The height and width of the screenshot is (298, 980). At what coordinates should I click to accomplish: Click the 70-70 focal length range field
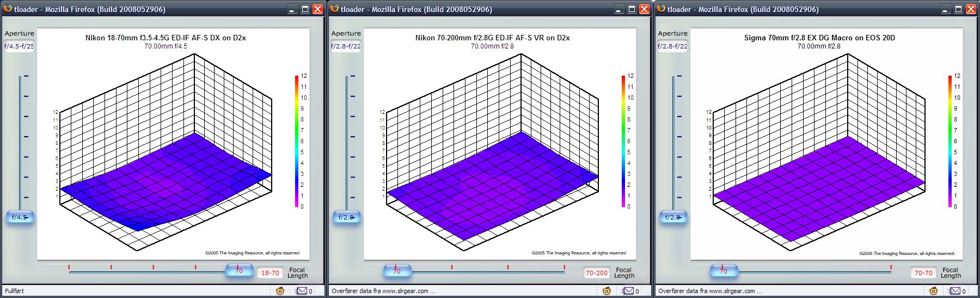(x=923, y=273)
